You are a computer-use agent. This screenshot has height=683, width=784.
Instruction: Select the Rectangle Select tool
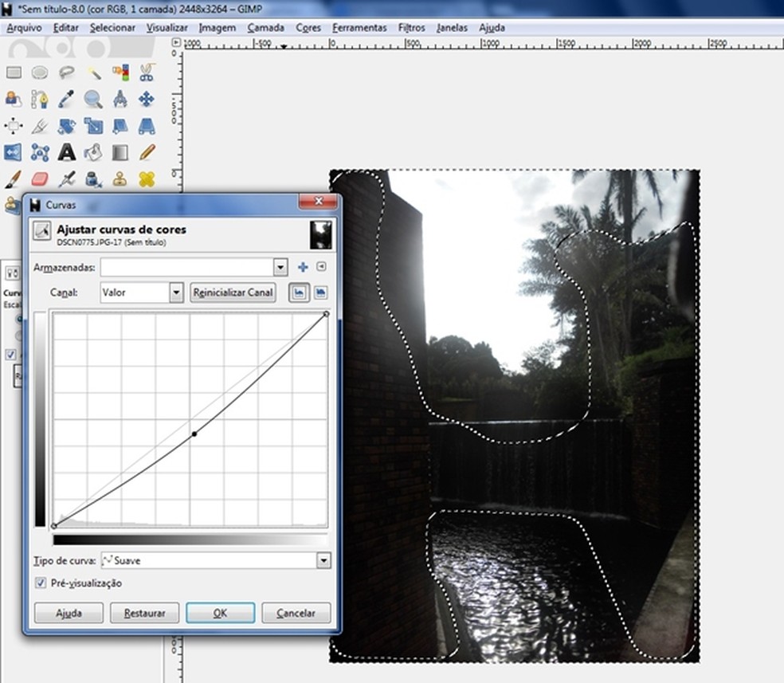pos(14,73)
